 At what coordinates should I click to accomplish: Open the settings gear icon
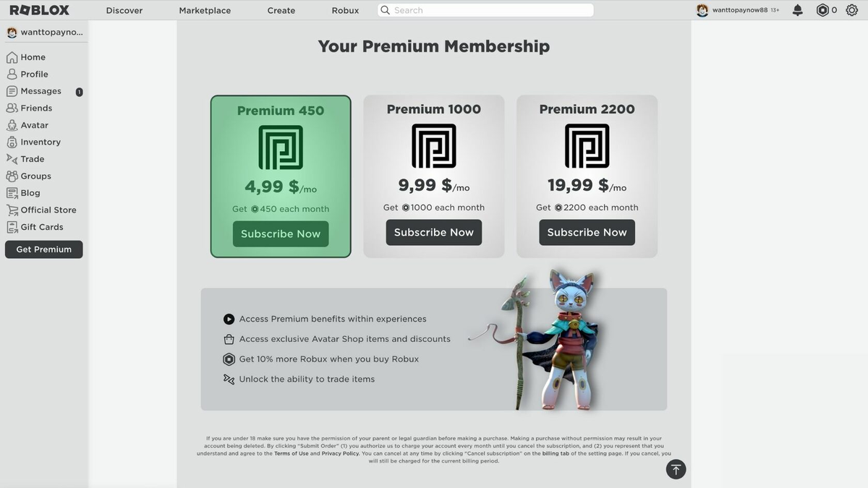[x=851, y=10]
